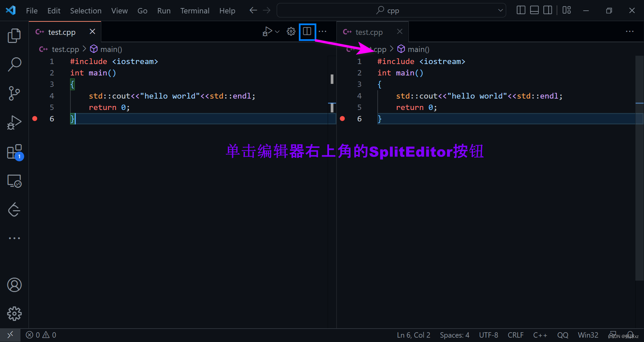The height and width of the screenshot is (342, 644).
Task: Click Ln 6, Col 2 status item
Action: [x=414, y=335]
